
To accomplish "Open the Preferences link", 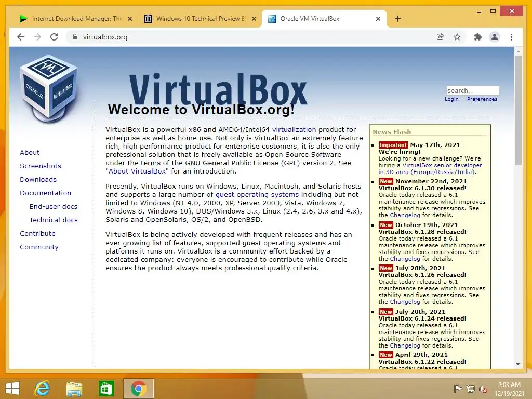I will click(482, 99).
